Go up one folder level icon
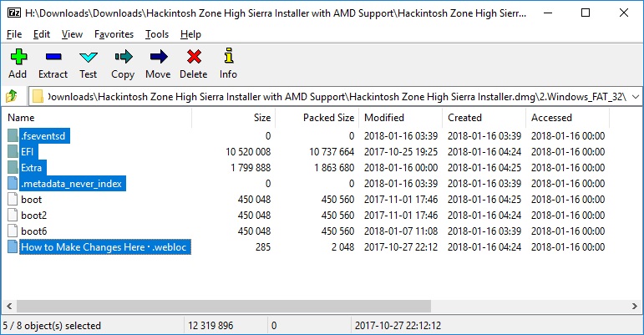The width and height of the screenshot is (644, 335). coord(12,96)
